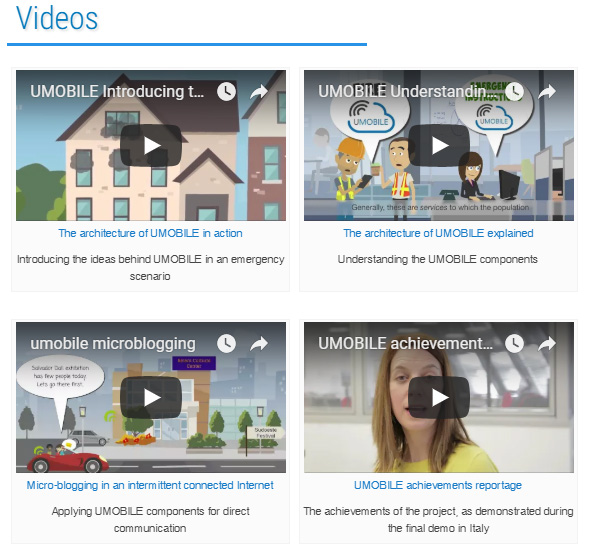591x557 pixels.
Task: Open 'Micro-blogging in an intermittent connected Internet' link
Action: point(150,485)
